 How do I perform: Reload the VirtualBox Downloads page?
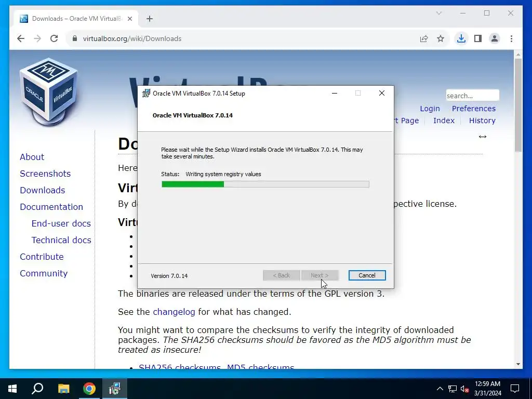point(54,38)
